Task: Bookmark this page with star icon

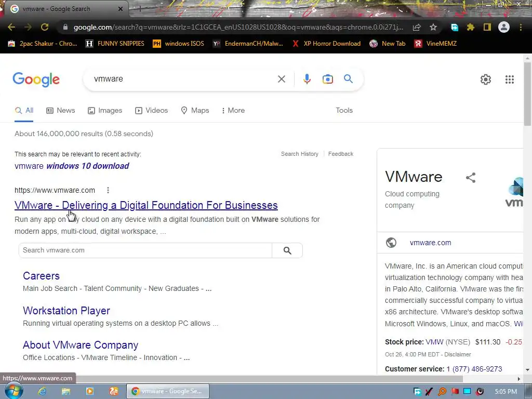Action: 433,27
